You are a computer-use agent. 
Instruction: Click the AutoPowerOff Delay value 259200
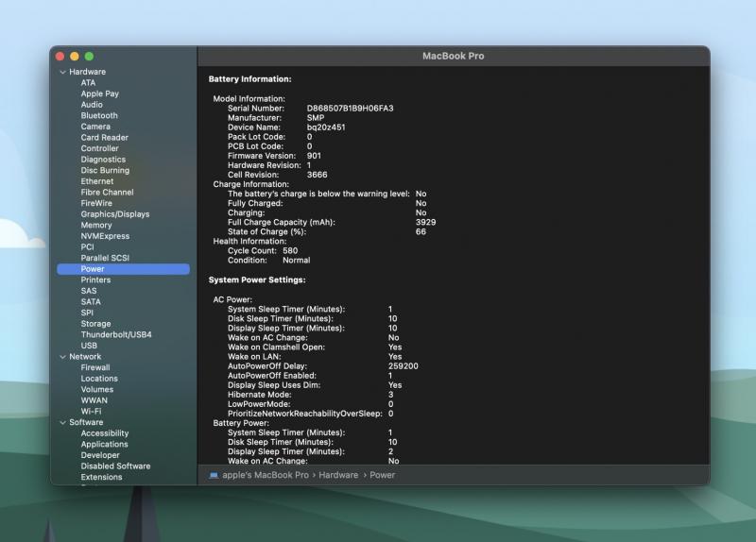404,366
